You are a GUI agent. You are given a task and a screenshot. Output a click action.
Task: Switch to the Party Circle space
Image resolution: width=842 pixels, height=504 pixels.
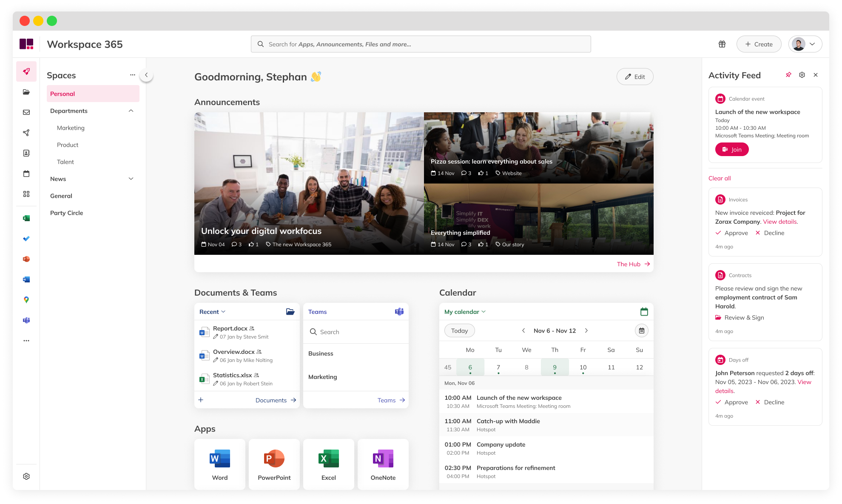click(x=66, y=213)
